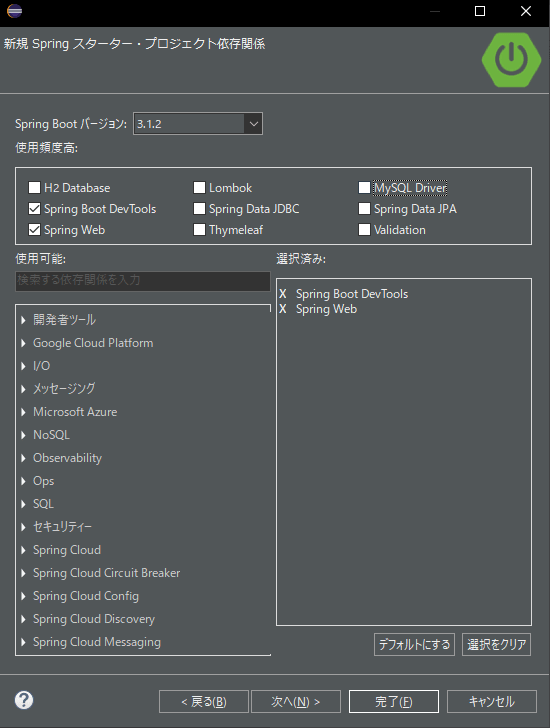Screen dimensions: 550x728
Task: Expand the SQL category
Action: (23, 504)
